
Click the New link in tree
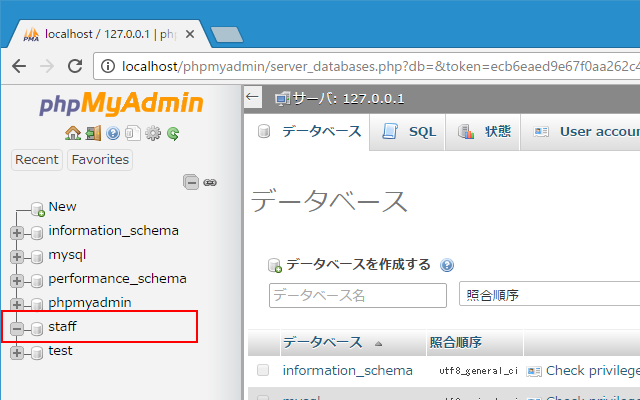[62, 207]
